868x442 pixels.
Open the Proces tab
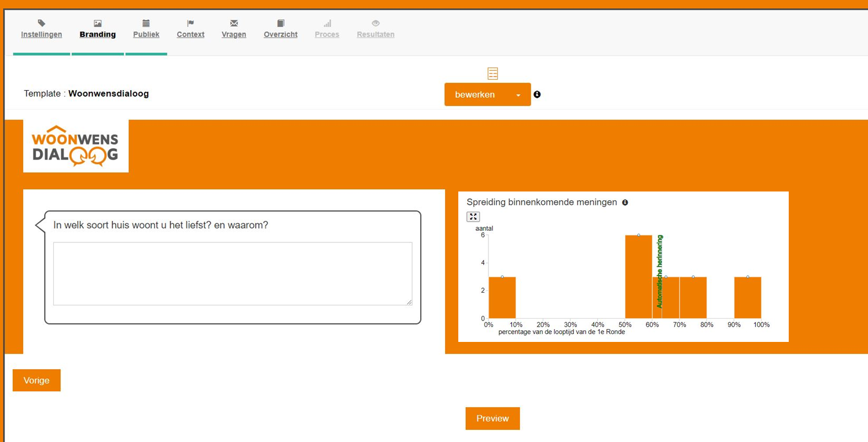(x=327, y=34)
